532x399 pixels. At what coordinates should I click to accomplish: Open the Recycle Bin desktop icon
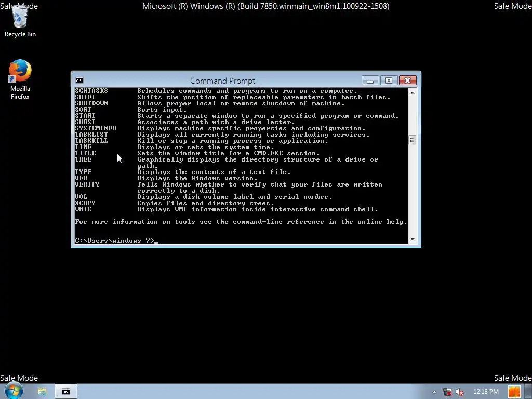(x=20, y=21)
